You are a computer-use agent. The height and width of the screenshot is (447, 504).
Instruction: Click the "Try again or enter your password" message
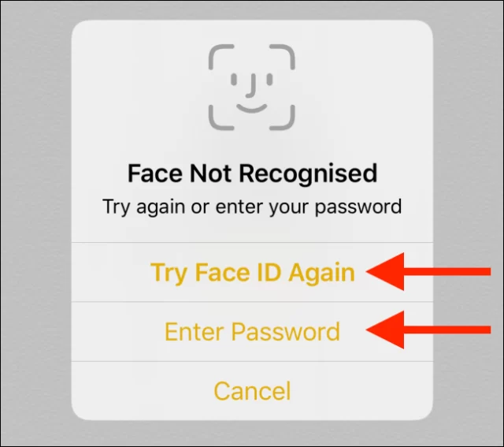click(252, 207)
